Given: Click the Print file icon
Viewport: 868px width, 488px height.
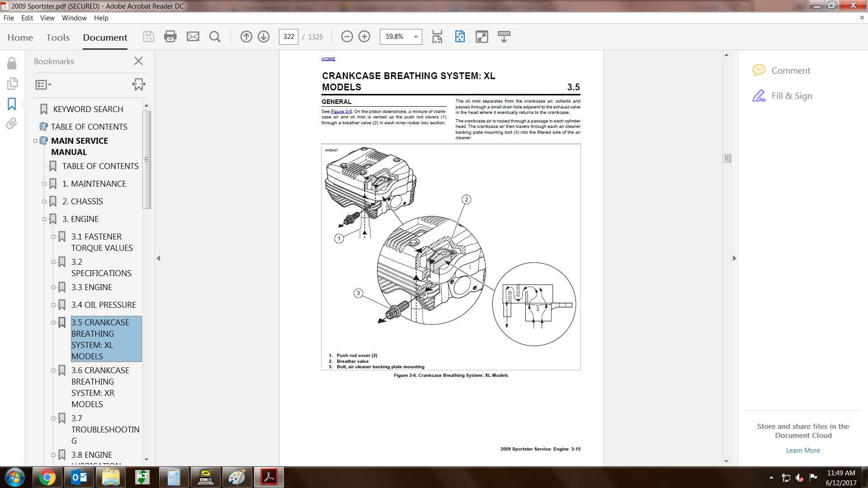Looking at the screenshot, I should coord(170,37).
